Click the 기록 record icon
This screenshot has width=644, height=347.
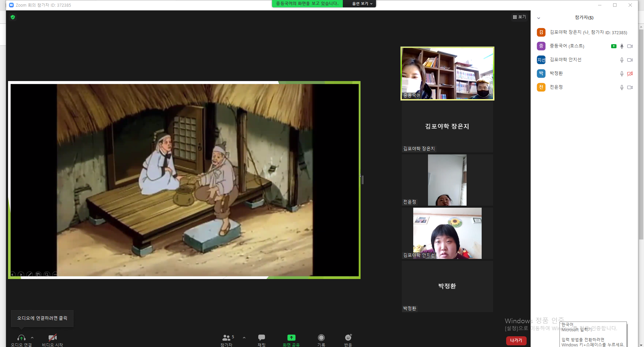[321, 338]
